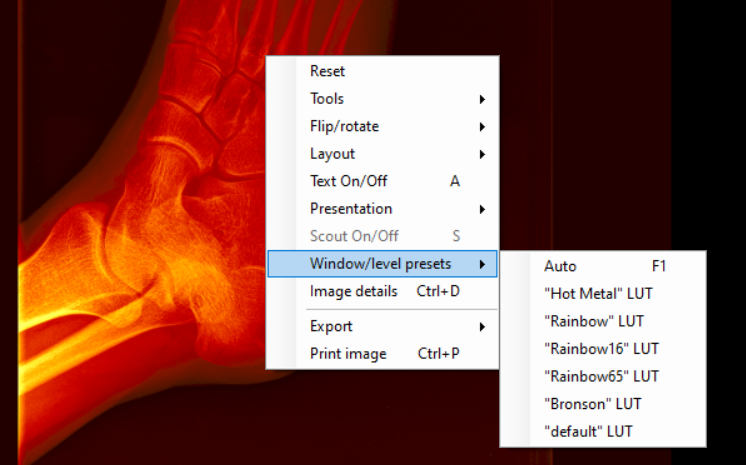Open the Export submenu
The image size is (746, 465).
click(x=383, y=326)
